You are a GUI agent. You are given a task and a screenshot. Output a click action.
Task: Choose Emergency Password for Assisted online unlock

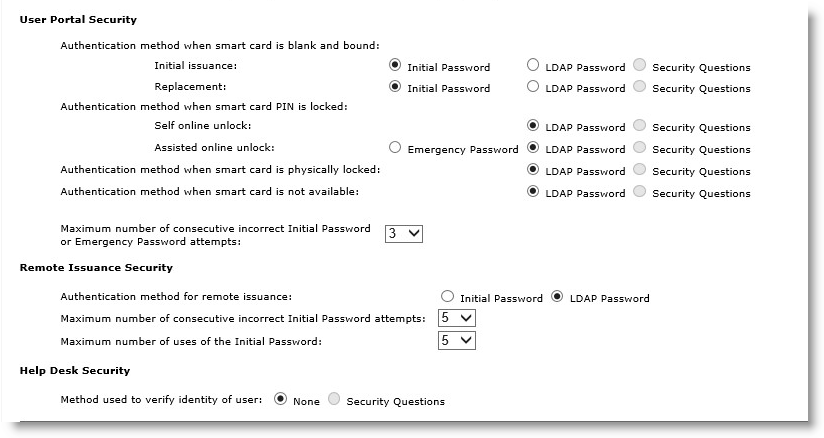(395, 147)
